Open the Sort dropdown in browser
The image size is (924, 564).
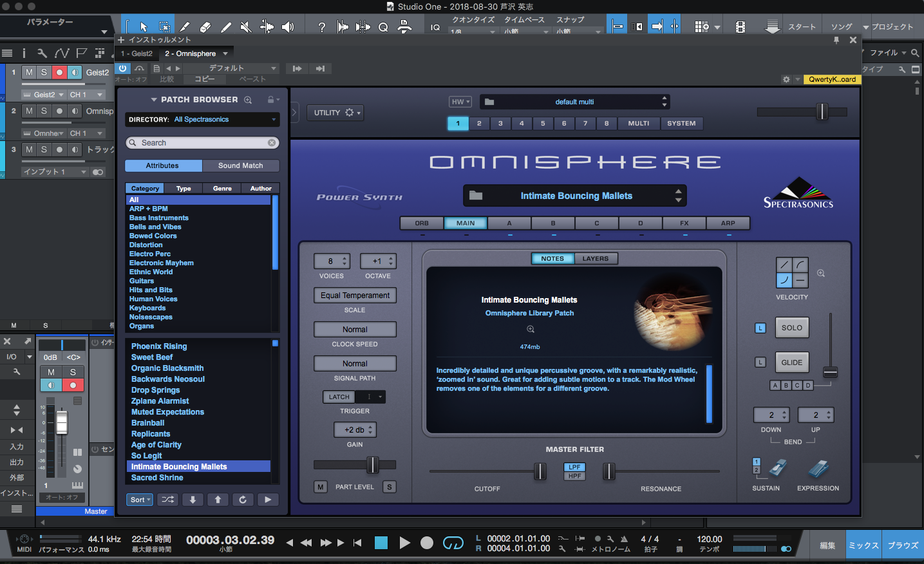click(x=140, y=500)
